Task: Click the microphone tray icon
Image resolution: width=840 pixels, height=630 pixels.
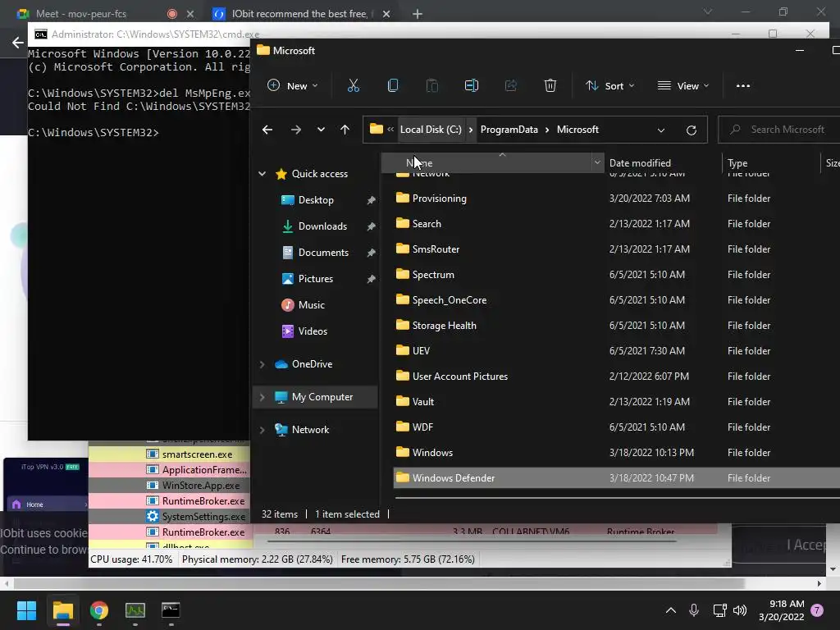Action: coord(694,610)
